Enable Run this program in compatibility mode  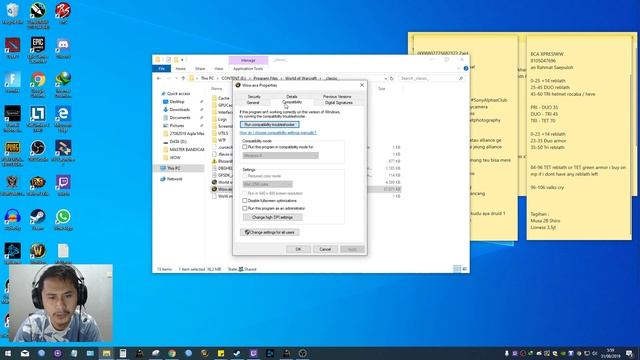tap(245, 147)
